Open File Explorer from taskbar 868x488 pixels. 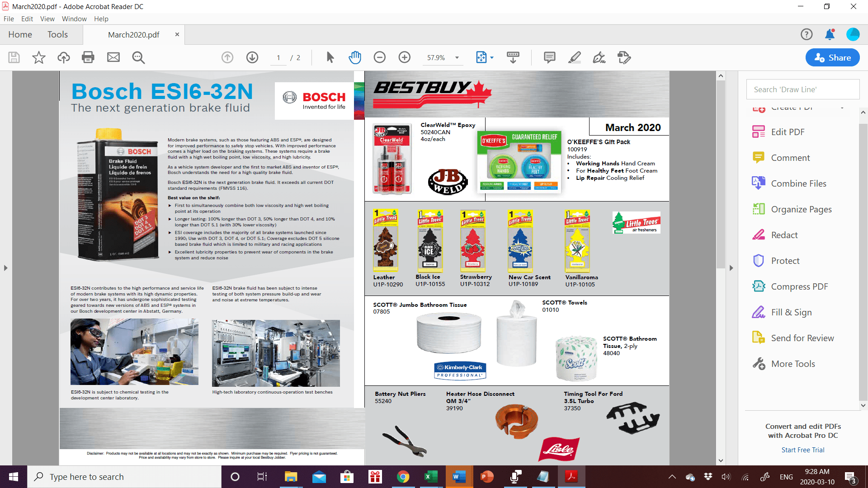290,477
